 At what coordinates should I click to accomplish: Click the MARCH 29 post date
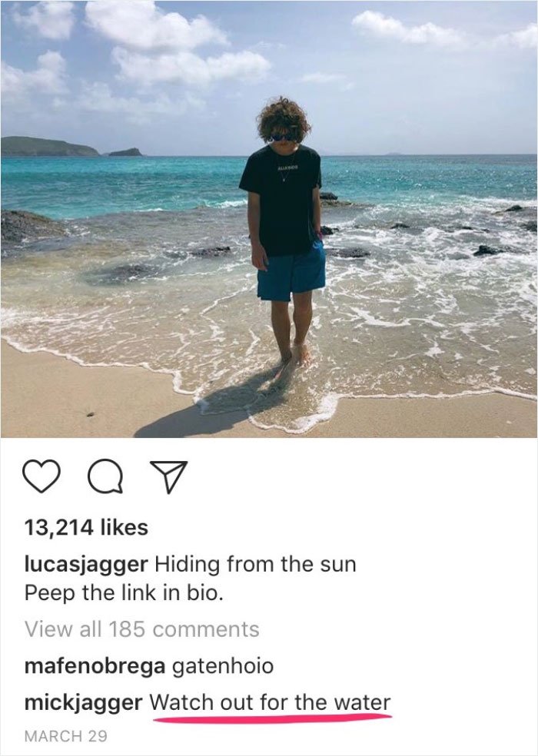(x=65, y=736)
